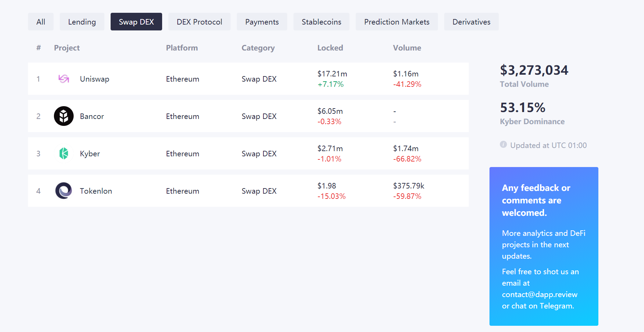
Task: Click Ethereum platform in Tokenlon row
Action: 183,191
